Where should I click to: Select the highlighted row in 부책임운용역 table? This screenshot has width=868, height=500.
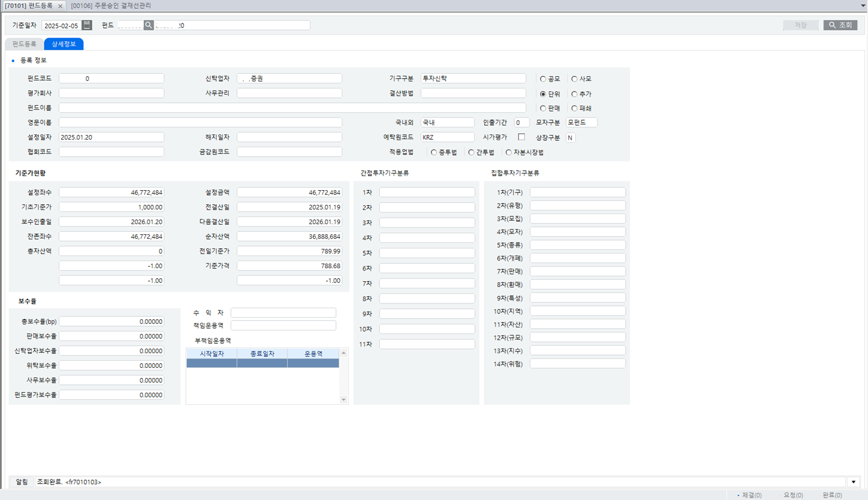point(263,363)
